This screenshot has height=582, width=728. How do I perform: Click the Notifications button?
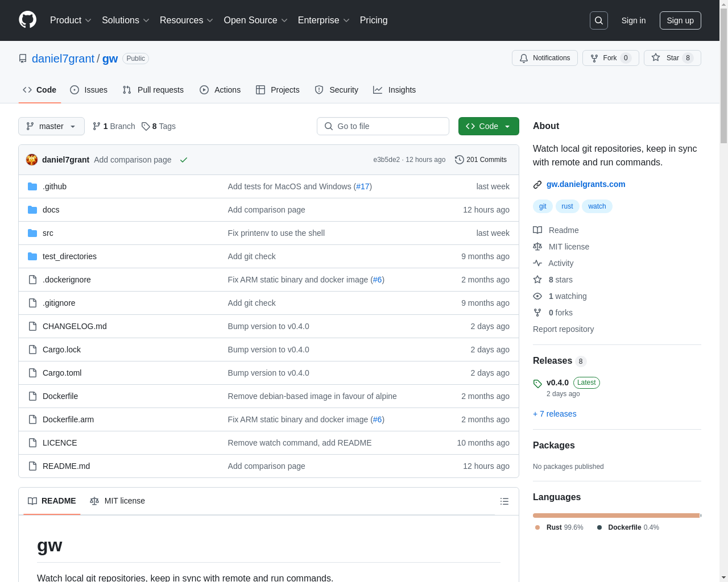tap(545, 58)
